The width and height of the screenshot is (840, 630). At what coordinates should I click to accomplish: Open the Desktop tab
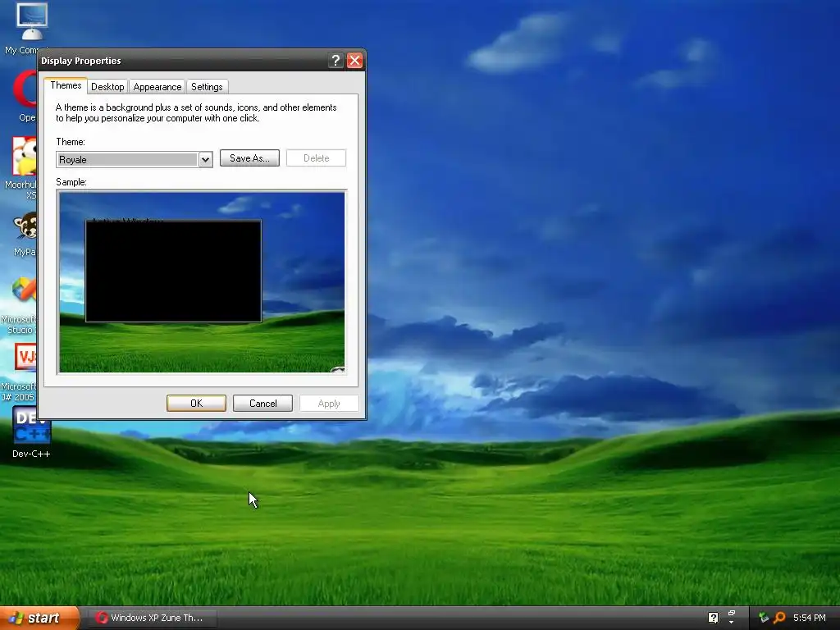coord(107,87)
